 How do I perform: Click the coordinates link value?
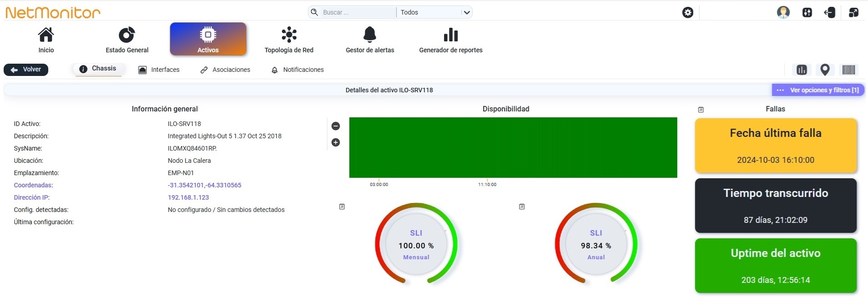(x=204, y=185)
